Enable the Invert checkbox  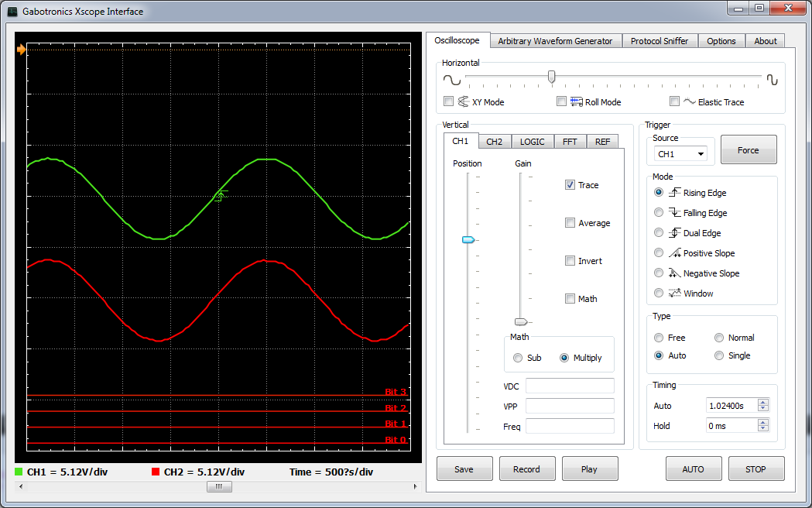[570, 261]
